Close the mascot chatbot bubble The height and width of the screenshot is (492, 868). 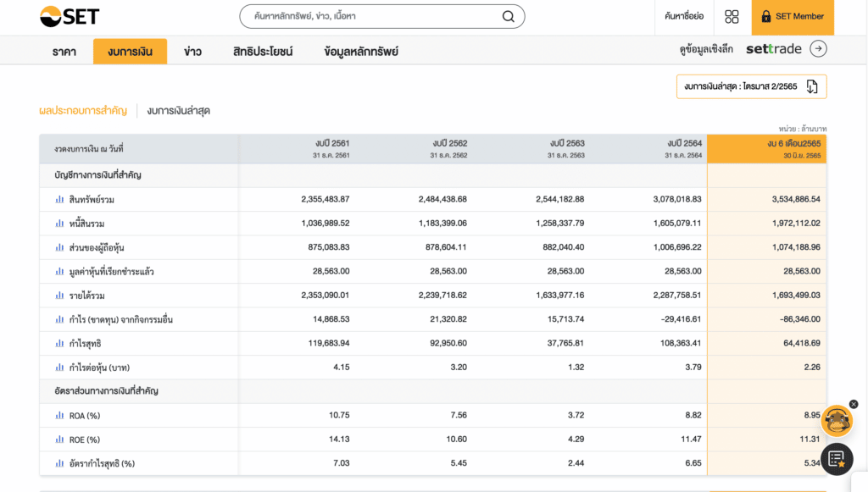tap(854, 404)
